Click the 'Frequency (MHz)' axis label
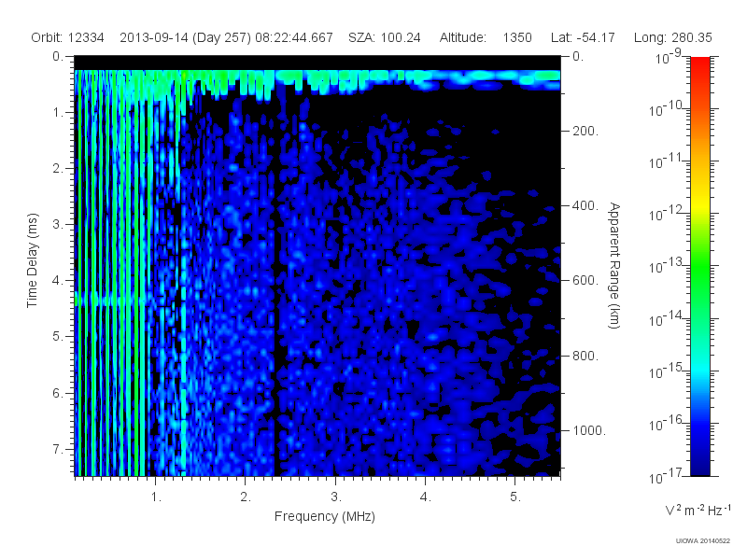 point(324,516)
